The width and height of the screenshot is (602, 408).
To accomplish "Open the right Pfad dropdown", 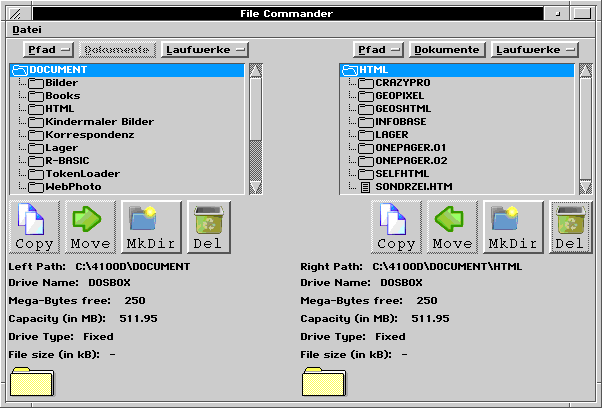I will pyautogui.click(x=378, y=50).
